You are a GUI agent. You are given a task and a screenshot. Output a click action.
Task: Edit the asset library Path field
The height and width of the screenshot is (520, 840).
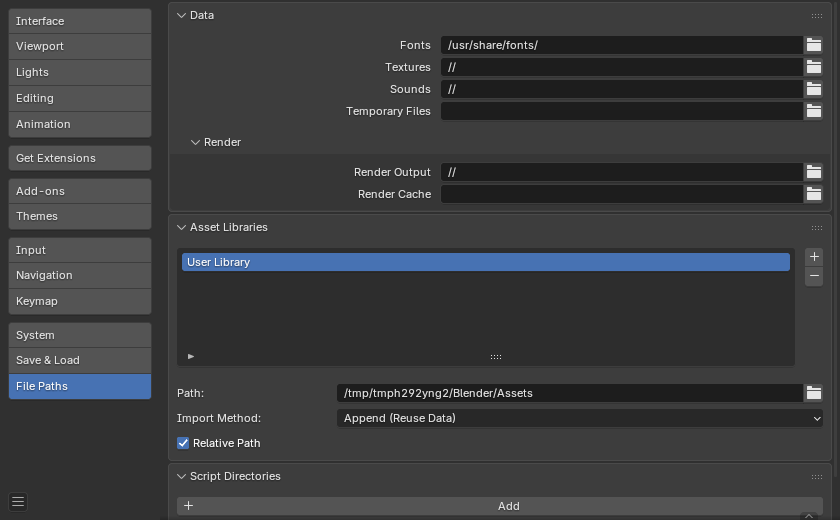(570, 393)
